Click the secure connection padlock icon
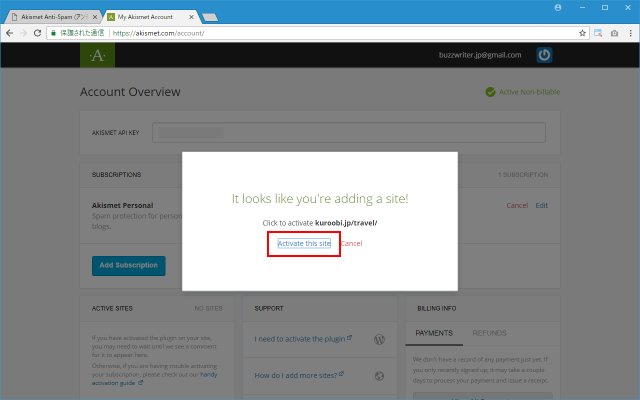The width and height of the screenshot is (640, 400). pos(53,33)
